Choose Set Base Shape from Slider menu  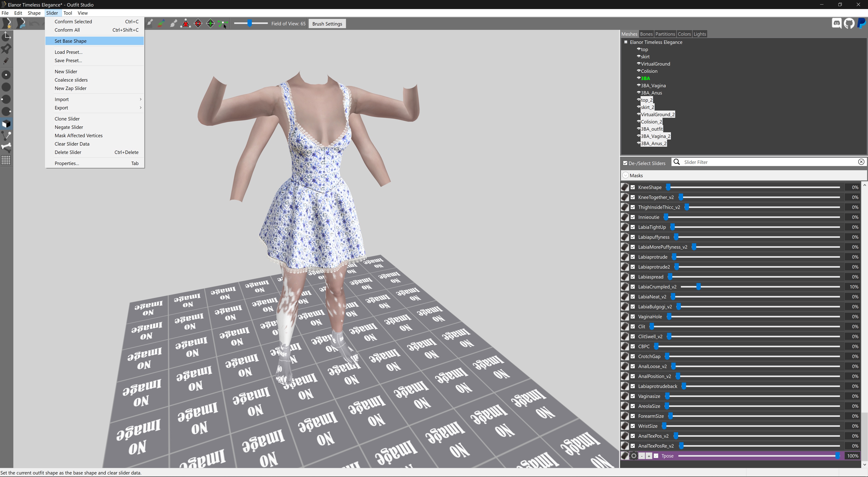pyautogui.click(x=71, y=41)
